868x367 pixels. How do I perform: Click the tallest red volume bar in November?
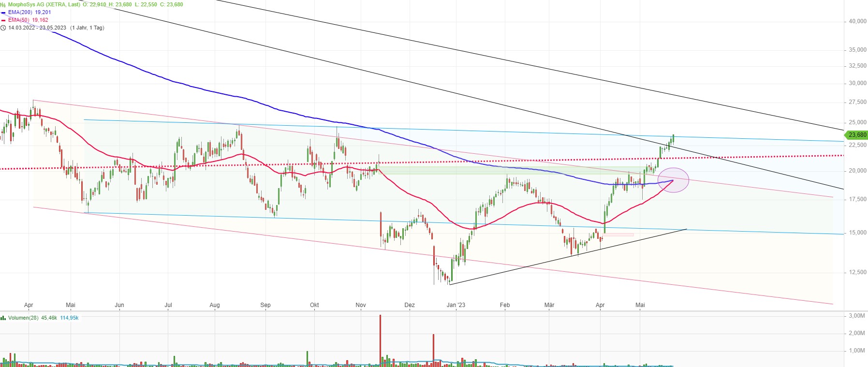click(380, 338)
